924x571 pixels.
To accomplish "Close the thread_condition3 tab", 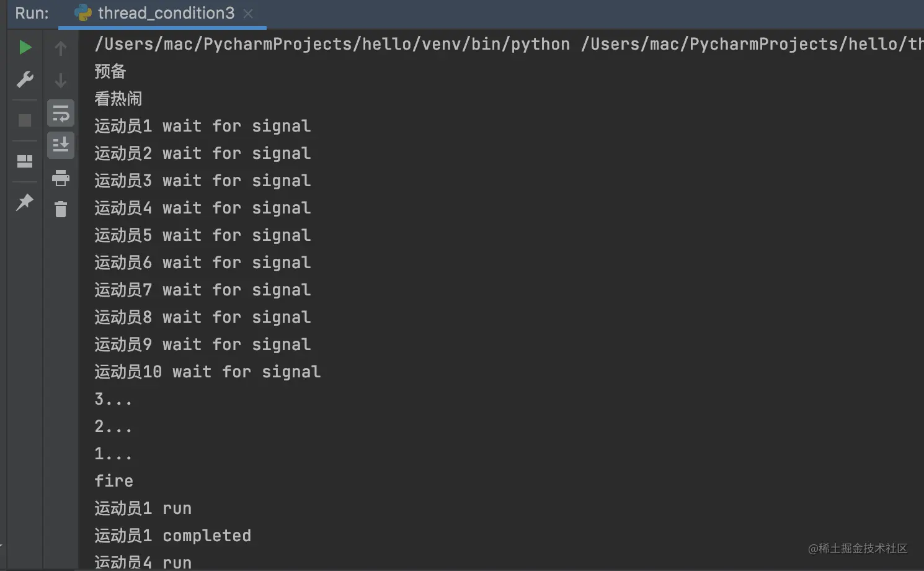I will coord(248,13).
